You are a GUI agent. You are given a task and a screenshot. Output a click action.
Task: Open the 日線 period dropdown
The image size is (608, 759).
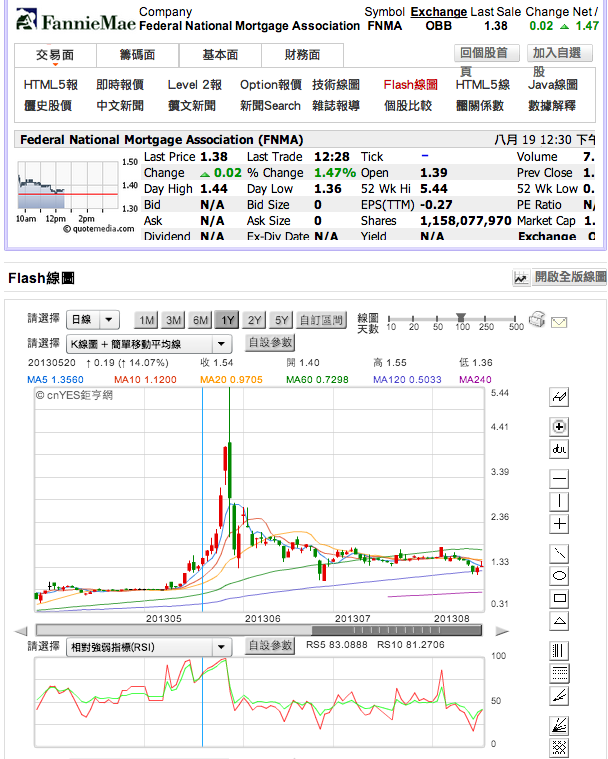pyautogui.click(x=93, y=319)
